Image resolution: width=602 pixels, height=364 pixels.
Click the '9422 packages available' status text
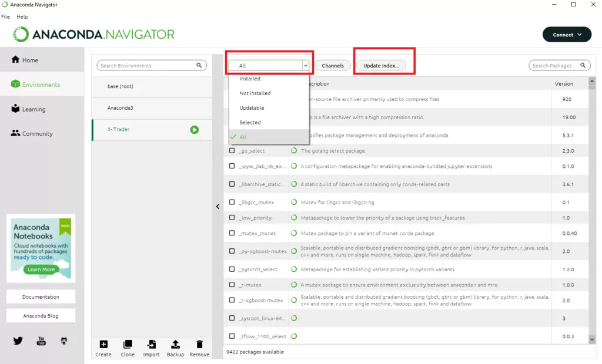coord(255,352)
